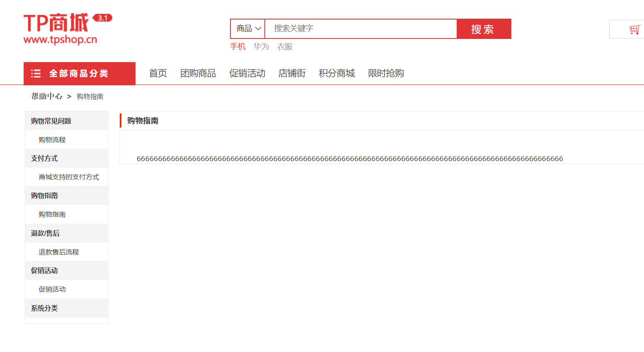
Task: Open the 支付方式 sidebar section
Action: click(x=44, y=158)
